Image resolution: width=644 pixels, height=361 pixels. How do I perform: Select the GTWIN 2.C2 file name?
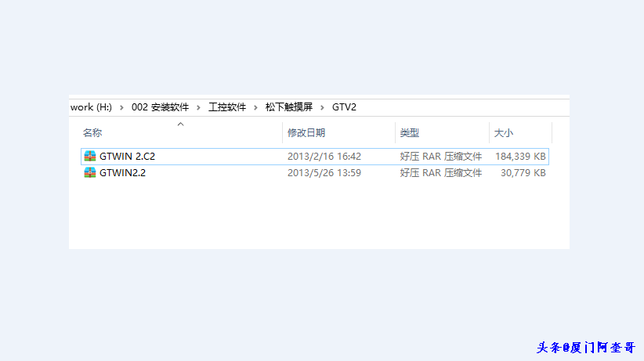point(127,157)
